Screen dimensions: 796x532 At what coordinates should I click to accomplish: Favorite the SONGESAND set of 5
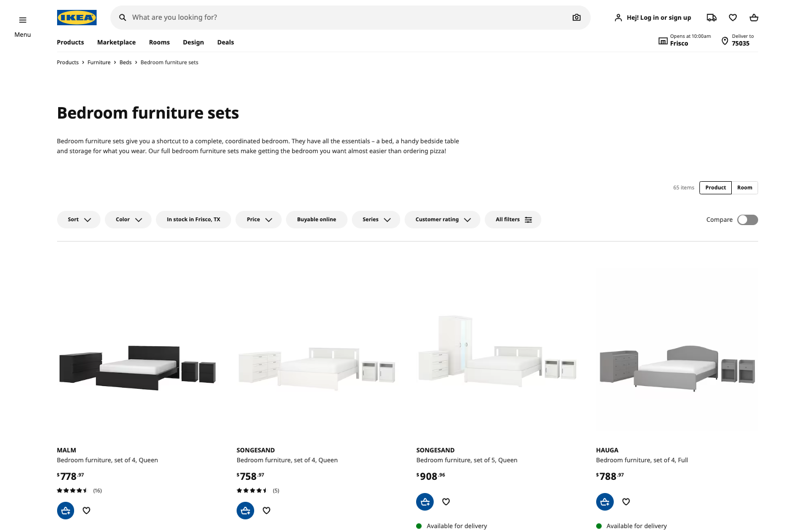[446, 502]
